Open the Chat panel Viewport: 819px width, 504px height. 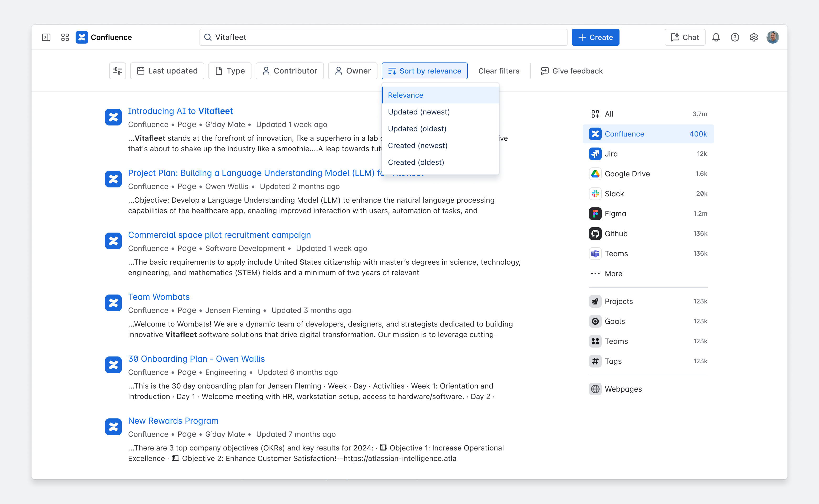click(685, 37)
